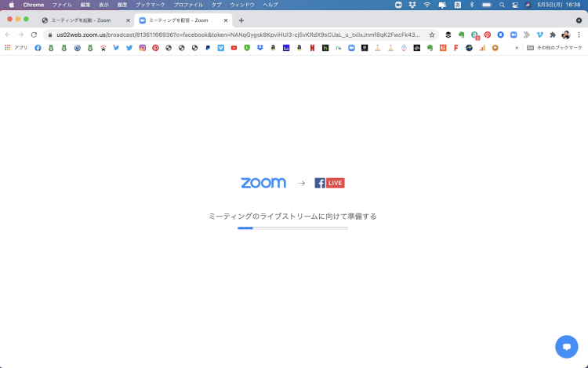Open the Chrome three-dot menu
This screenshot has height=368, width=588.
pos(579,35)
